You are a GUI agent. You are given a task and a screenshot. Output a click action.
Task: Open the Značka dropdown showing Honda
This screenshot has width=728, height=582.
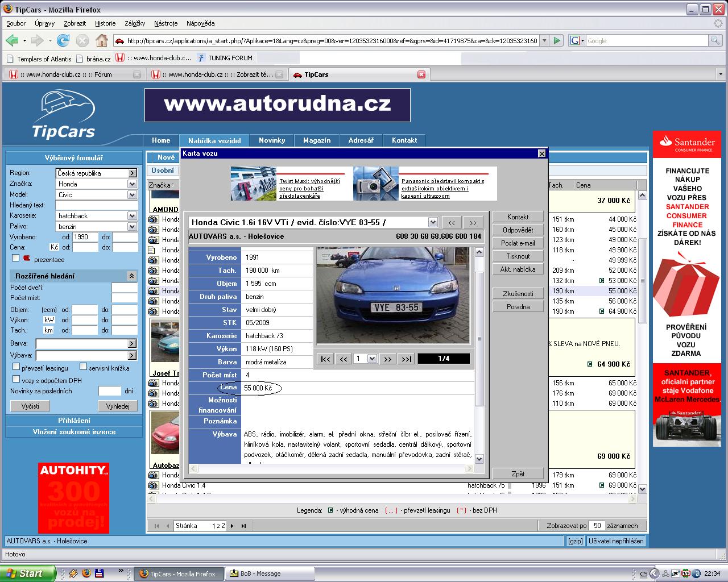coord(132,184)
